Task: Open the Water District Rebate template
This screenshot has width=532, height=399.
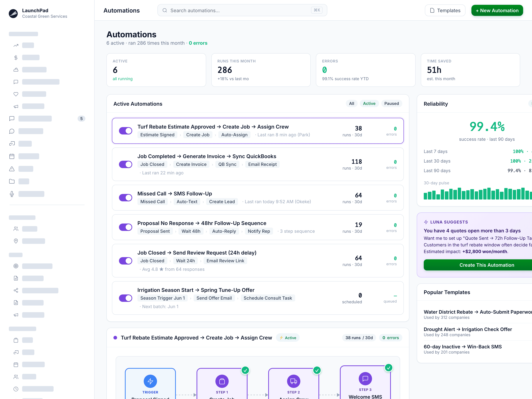Action: pos(478,314)
